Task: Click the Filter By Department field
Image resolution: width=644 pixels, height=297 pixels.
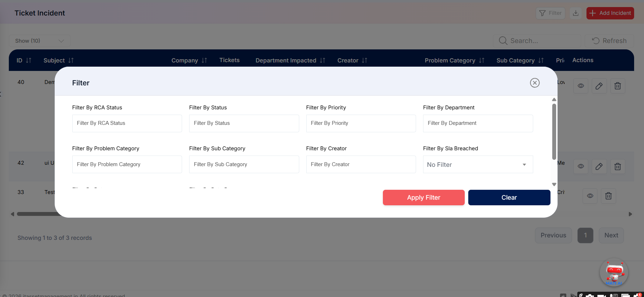Action: [x=478, y=123]
